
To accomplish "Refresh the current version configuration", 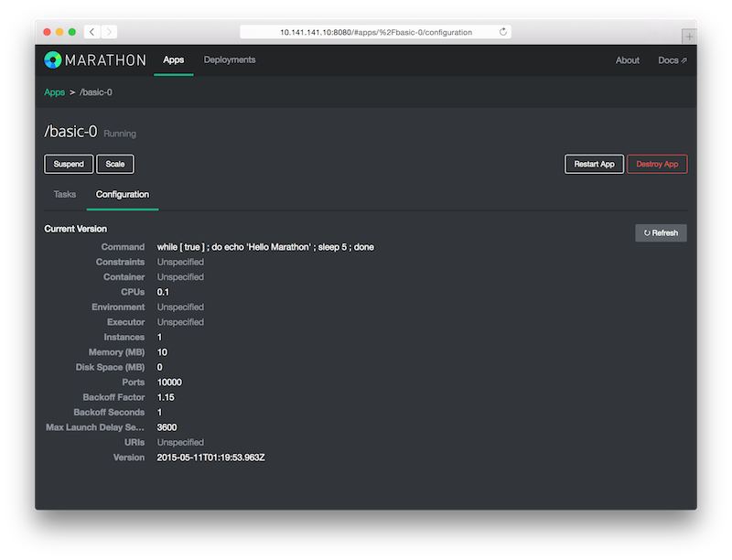I will coord(661,232).
